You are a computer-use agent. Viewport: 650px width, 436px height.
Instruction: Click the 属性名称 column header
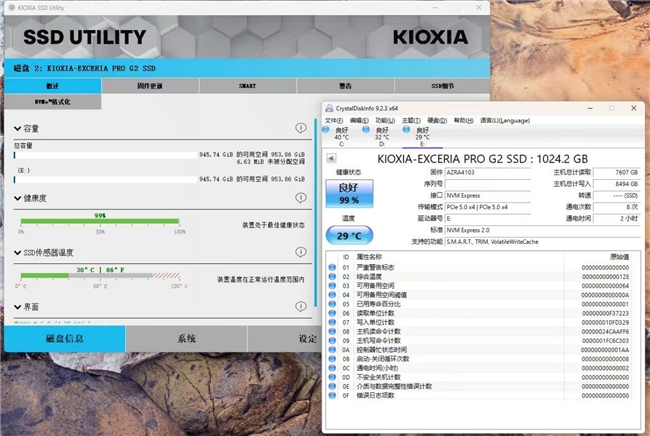point(369,257)
